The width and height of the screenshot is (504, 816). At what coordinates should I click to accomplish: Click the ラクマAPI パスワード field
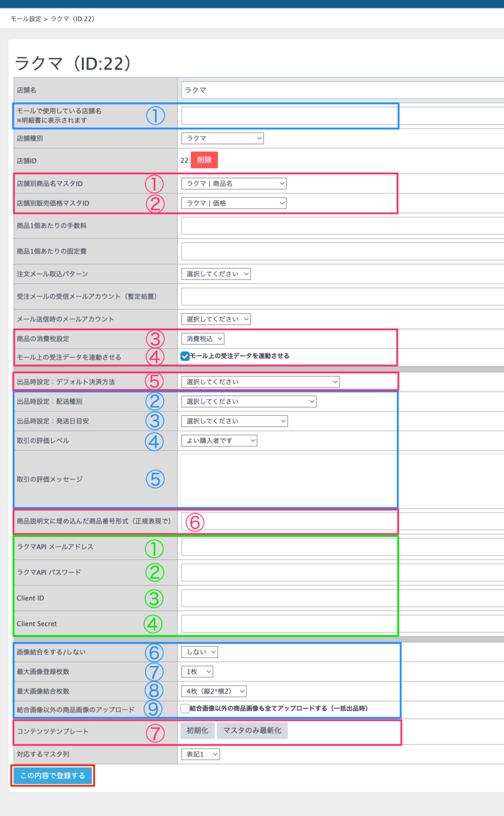coord(343,572)
